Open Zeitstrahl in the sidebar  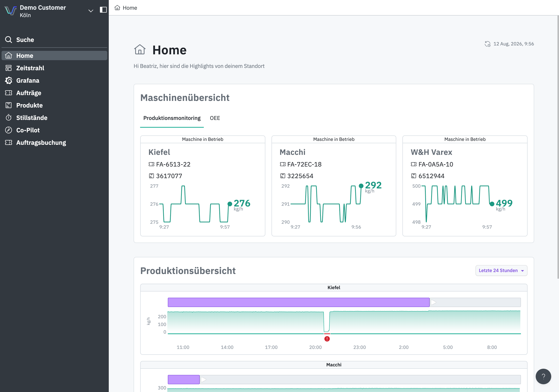[x=54, y=68]
